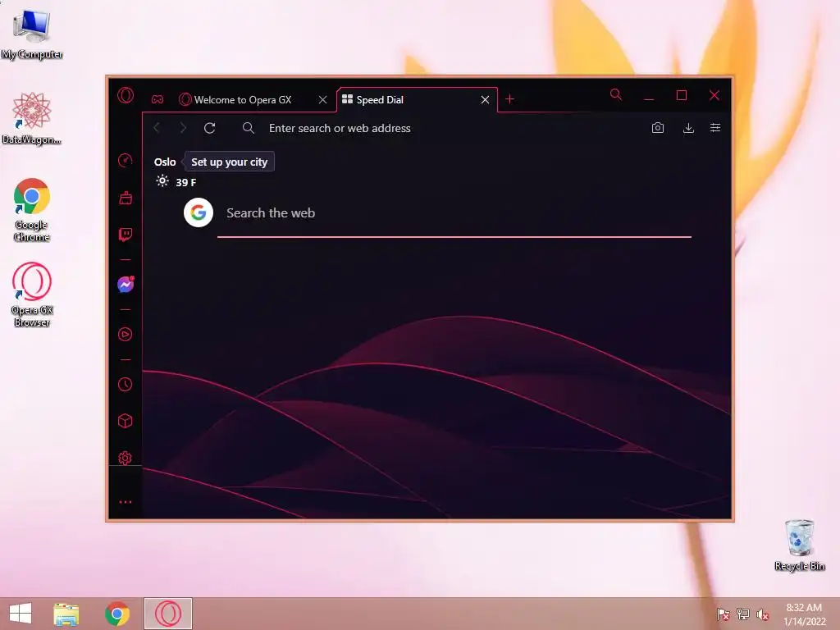This screenshot has height=630, width=840.
Task: Go back to previous page
Action: (x=157, y=128)
